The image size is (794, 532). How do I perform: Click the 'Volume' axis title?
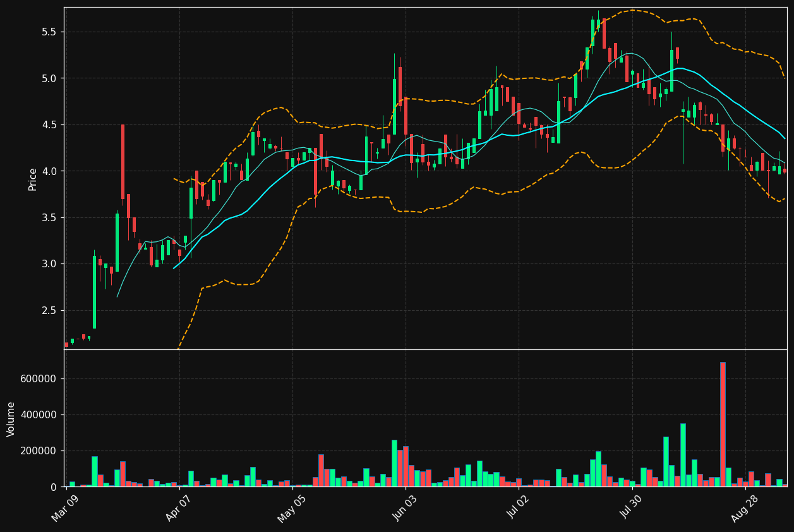tap(11, 419)
